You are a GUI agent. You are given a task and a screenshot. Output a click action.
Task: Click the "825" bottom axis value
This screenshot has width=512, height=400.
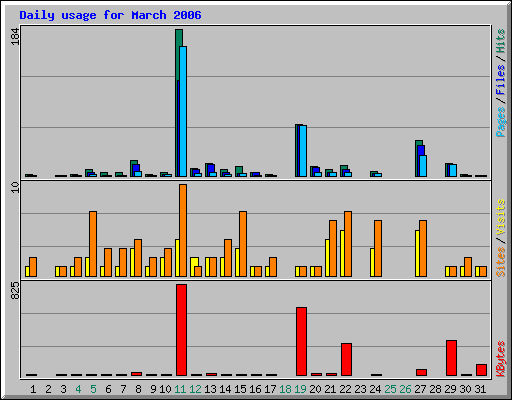[x=15, y=290]
